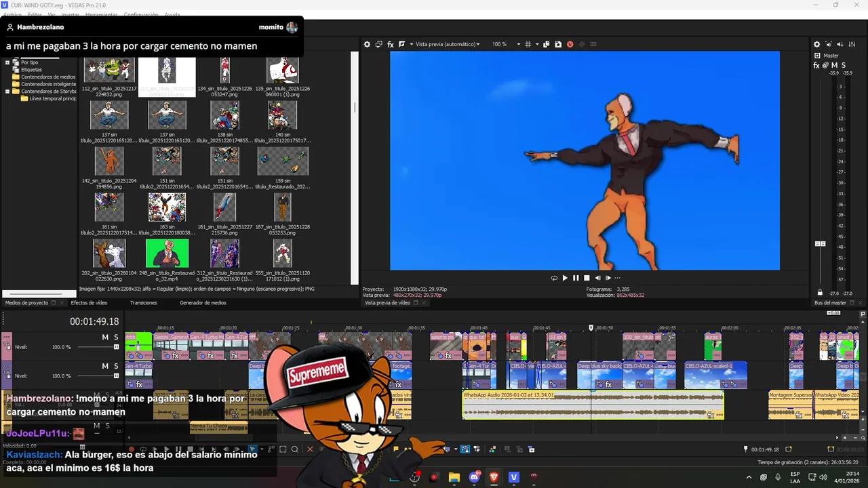Screen dimensions: 868x488
Task: Open Master bus audio properties gear
Action: coord(816,44)
